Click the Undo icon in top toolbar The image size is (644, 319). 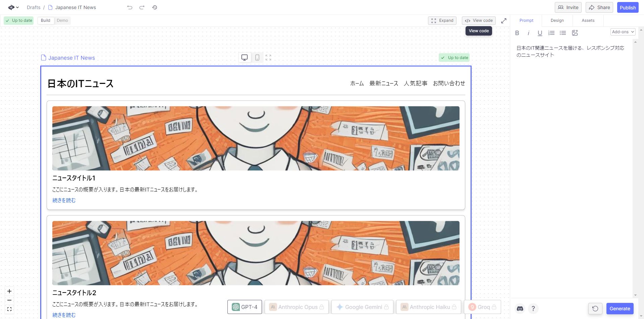pyautogui.click(x=129, y=7)
